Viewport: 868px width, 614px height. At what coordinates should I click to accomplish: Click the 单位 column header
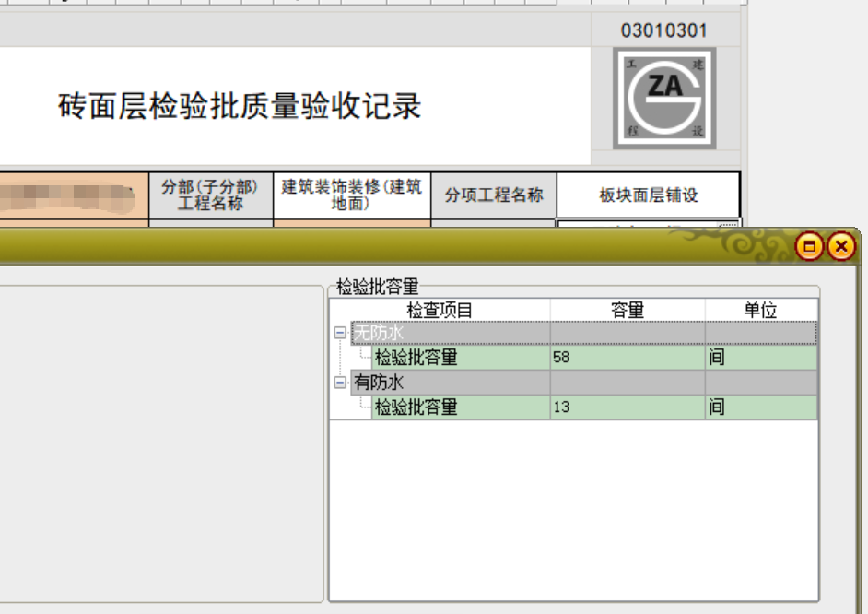pyautogui.click(x=760, y=310)
